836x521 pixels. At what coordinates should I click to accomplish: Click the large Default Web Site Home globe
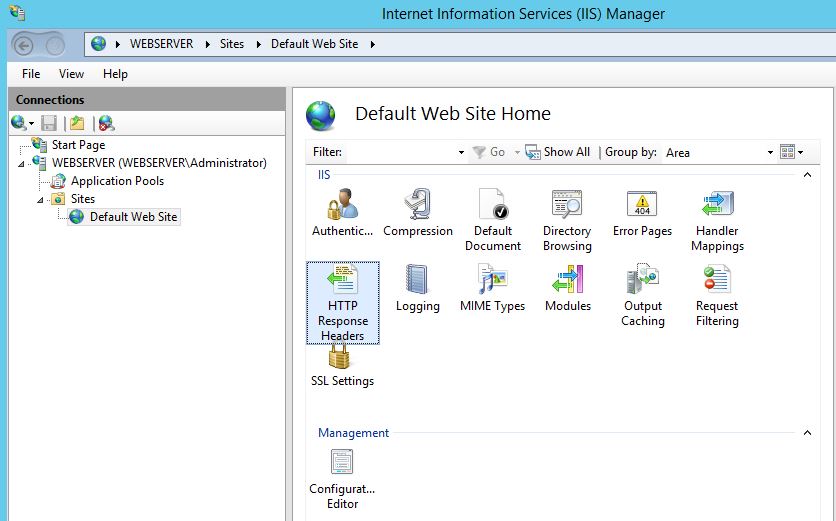click(320, 115)
